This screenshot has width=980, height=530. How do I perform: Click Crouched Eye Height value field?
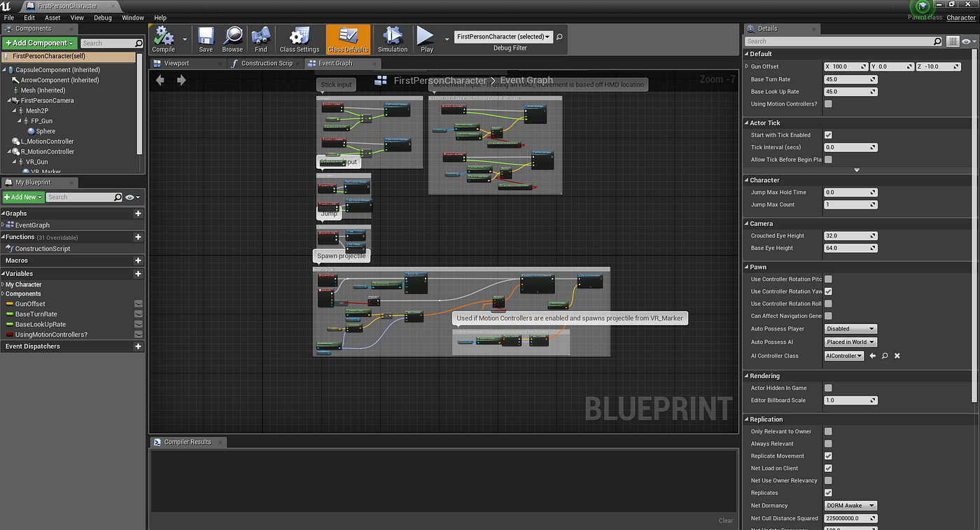[x=850, y=236]
